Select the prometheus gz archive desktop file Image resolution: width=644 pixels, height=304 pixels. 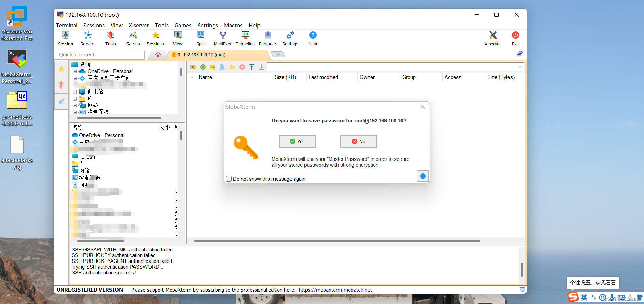coord(17,109)
